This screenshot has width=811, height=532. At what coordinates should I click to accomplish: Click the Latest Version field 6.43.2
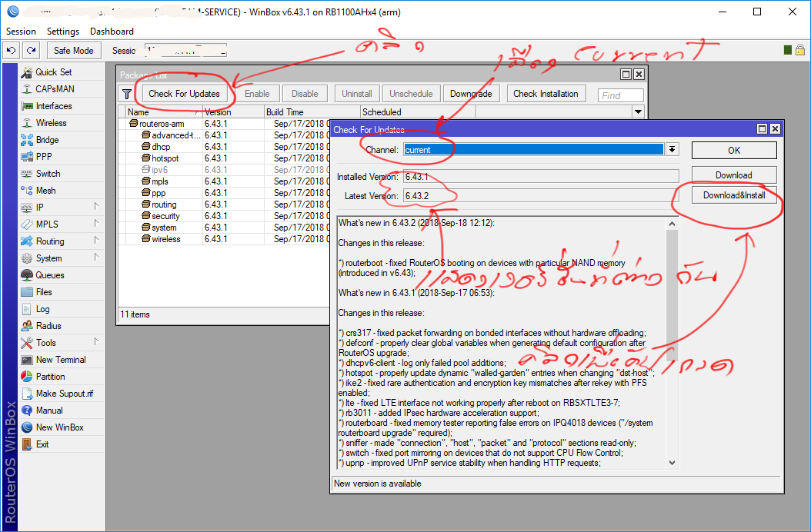pos(541,196)
